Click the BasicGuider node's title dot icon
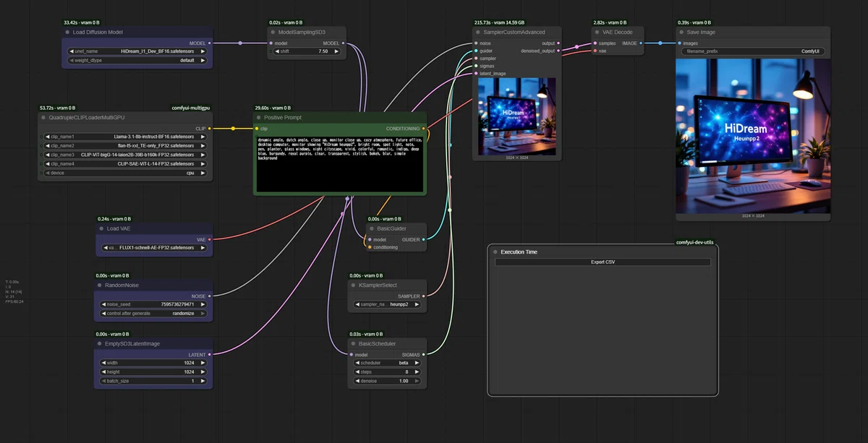The height and width of the screenshot is (443, 868). coord(372,229)
